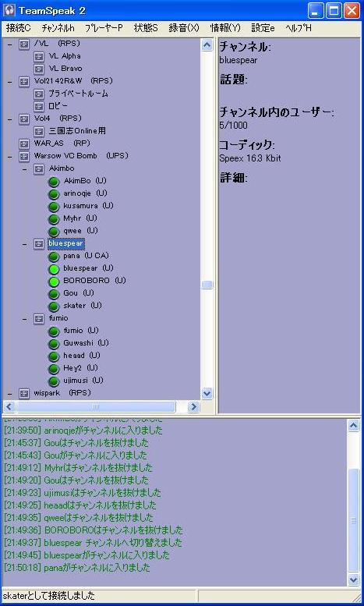Collapse the Vol2142R&W channel node

pos(9,82)
